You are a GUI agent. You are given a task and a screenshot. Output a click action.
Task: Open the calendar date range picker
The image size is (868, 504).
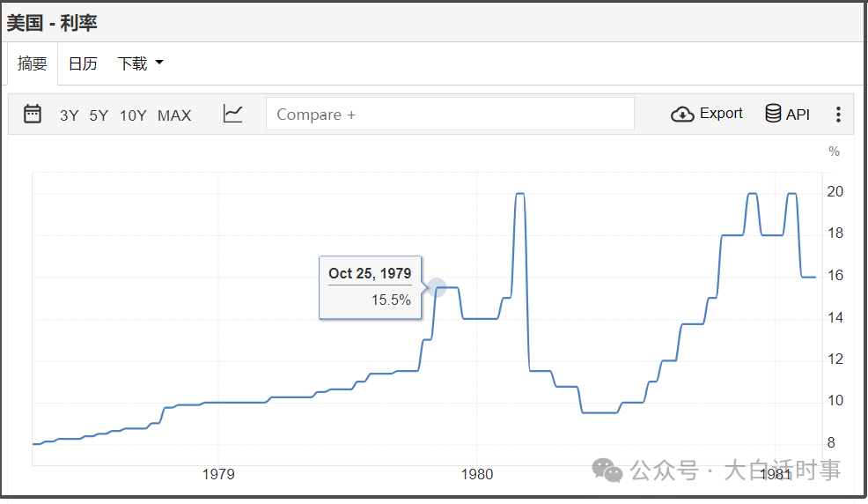point(33,114)
